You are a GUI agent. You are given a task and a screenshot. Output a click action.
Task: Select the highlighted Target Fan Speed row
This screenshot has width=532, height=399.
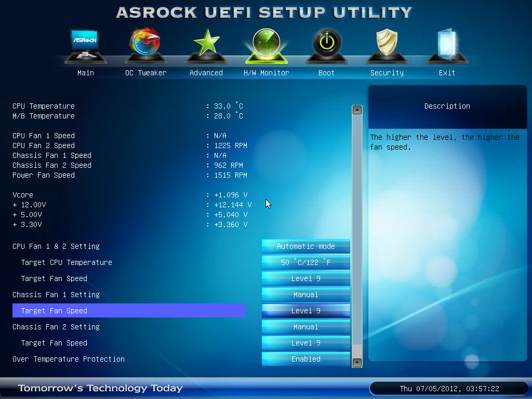coord(129,311)
